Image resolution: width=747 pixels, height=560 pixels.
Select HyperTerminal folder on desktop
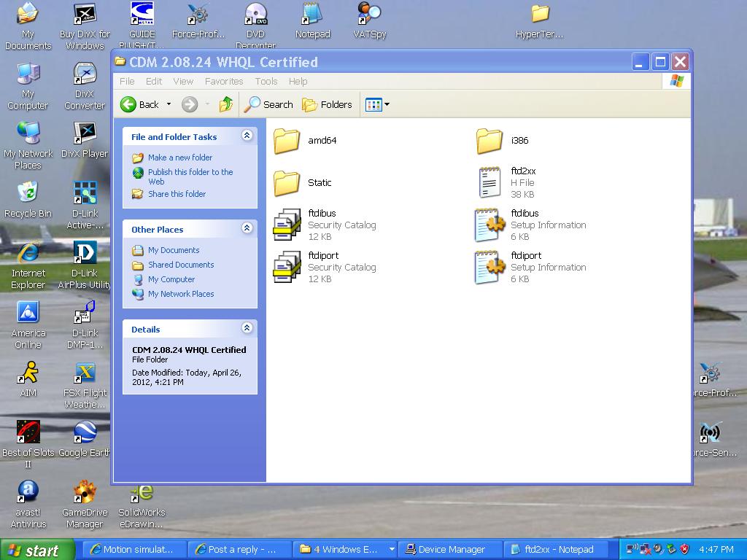pos(539,20)
